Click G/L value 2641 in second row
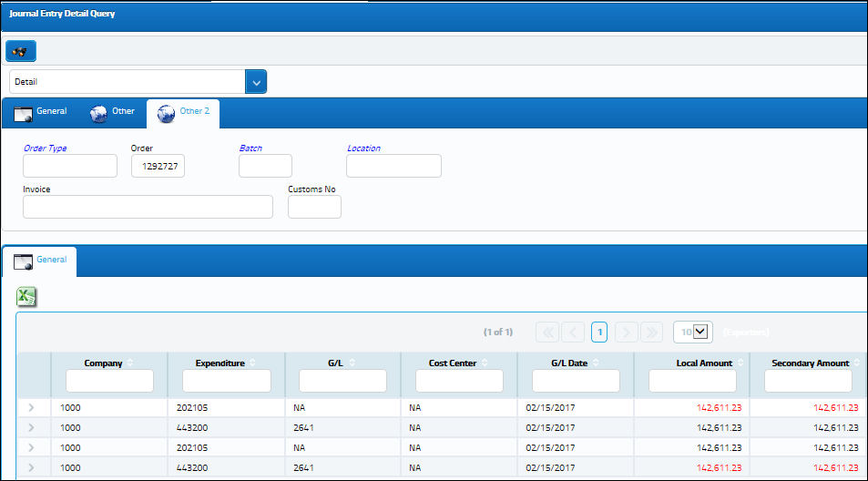Screen dimensions: 868x481 tap(303, 427)
